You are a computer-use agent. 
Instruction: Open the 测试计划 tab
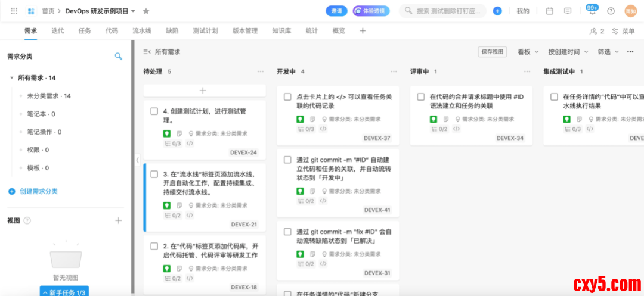(205, 31)
